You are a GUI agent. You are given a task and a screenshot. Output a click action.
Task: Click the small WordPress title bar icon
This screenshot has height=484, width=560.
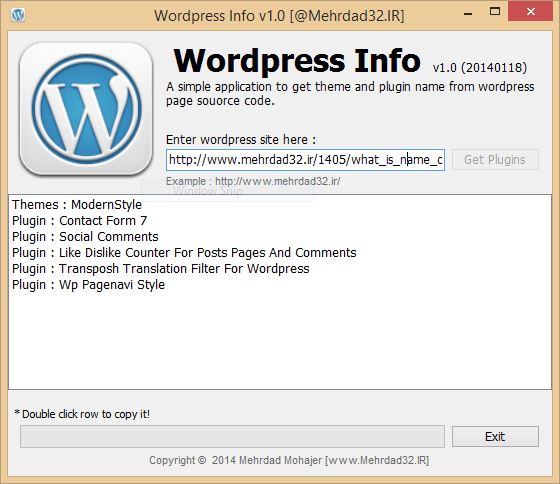pyautogui.click(x=18, y=15)
